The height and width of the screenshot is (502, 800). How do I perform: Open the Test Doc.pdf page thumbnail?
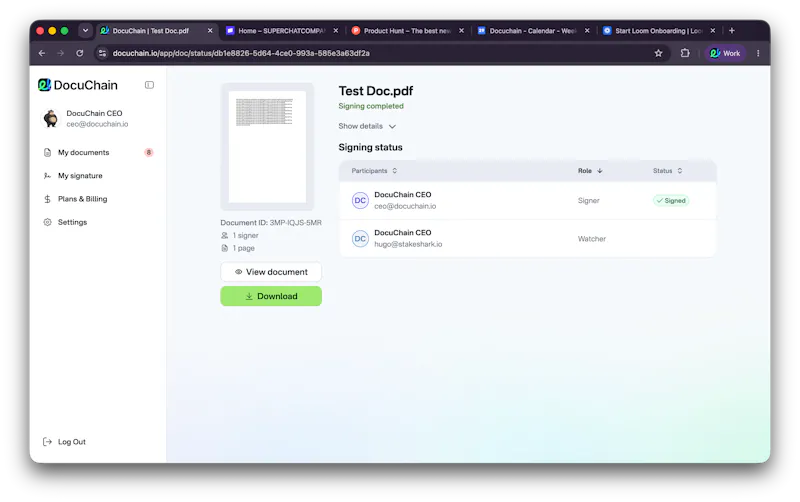point(267,147)
